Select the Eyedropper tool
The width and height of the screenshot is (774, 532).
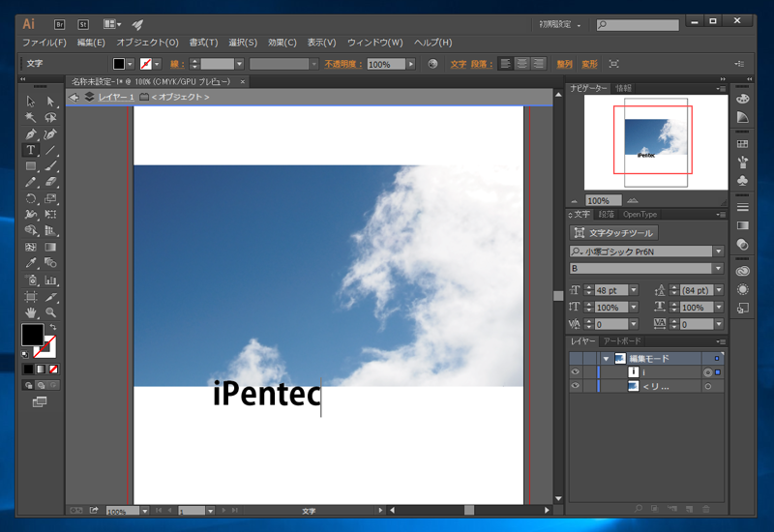31,262
